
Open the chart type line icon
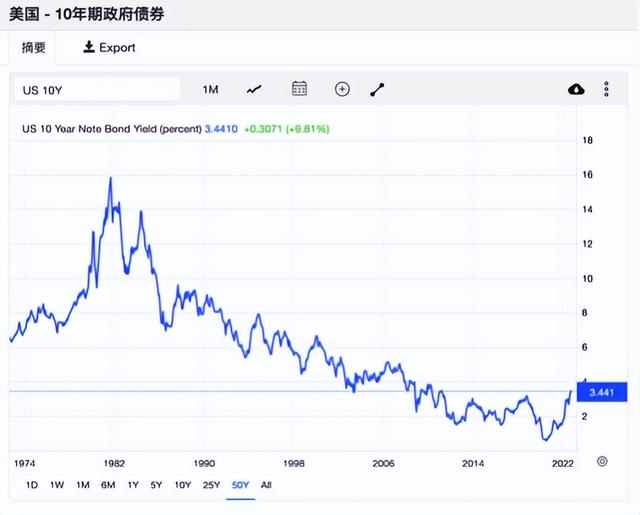pyautogui.click(x=254, y=89)
